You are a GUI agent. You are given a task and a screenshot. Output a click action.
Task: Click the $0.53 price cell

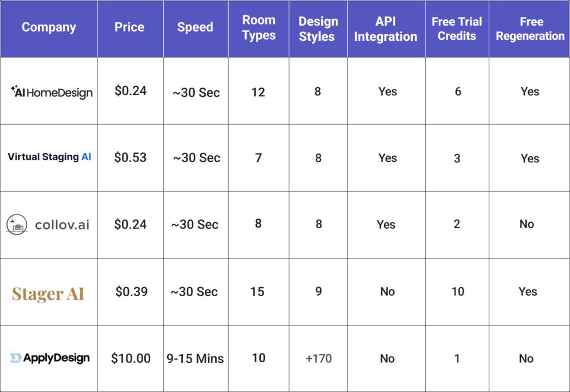point(130,157)
